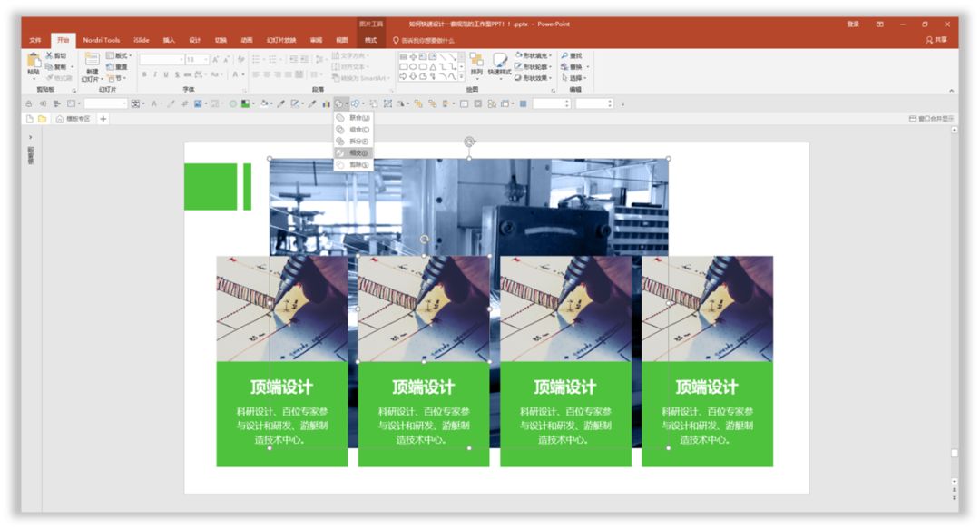Click the picture icon in the quick toolbar
Image resolution: width=980 pixels, height=529 pixels.
click(198, 103)
